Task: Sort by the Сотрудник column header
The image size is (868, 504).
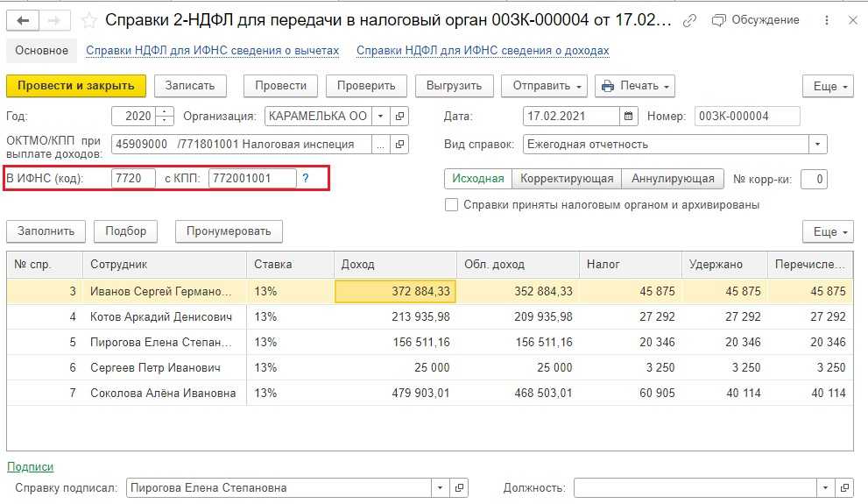Action: 165,265
